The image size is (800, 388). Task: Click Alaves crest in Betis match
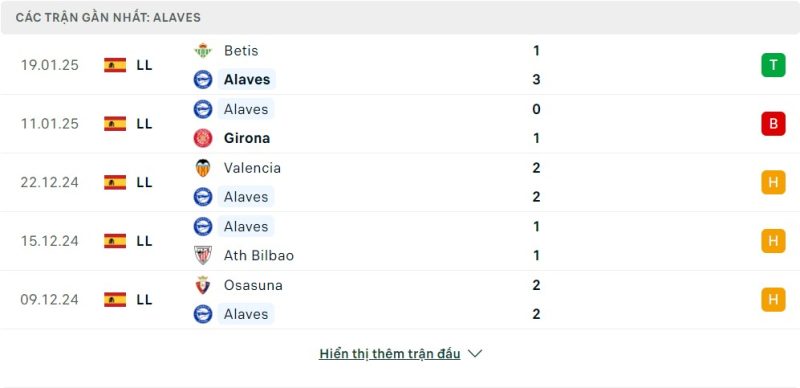point(203,80)
